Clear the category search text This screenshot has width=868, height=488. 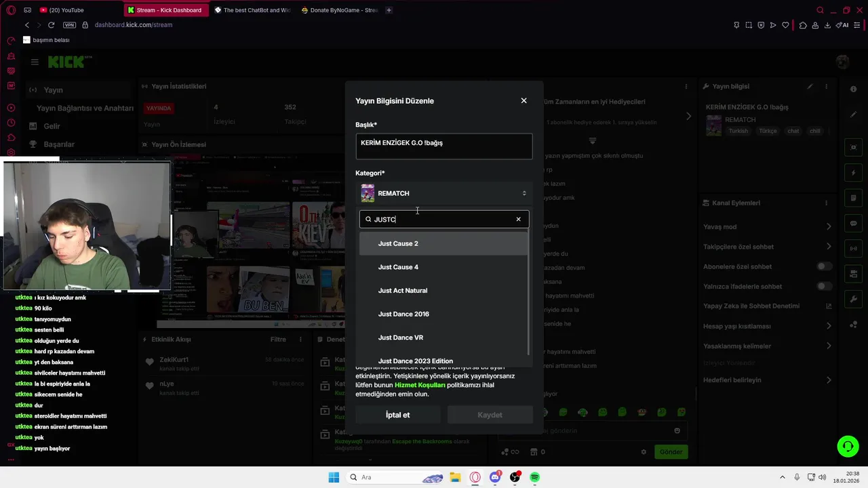pyautogui.click(x=518, y=219)
